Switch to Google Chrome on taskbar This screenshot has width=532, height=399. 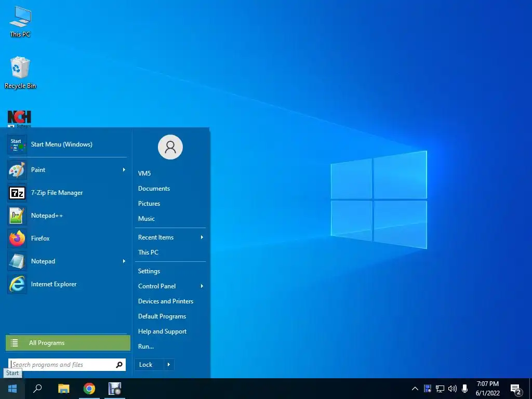[x=89, y=389]
